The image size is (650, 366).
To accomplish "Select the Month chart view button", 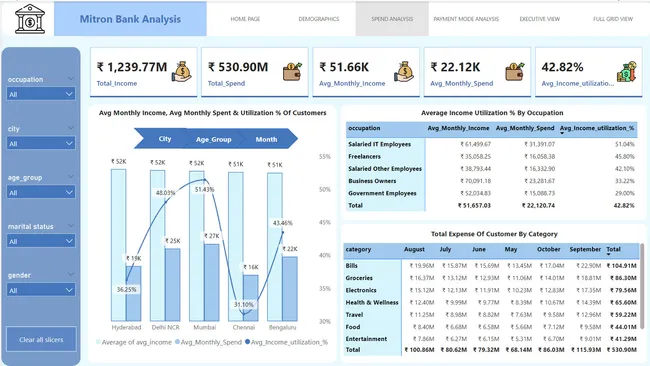I will click(x=267, y=139).
